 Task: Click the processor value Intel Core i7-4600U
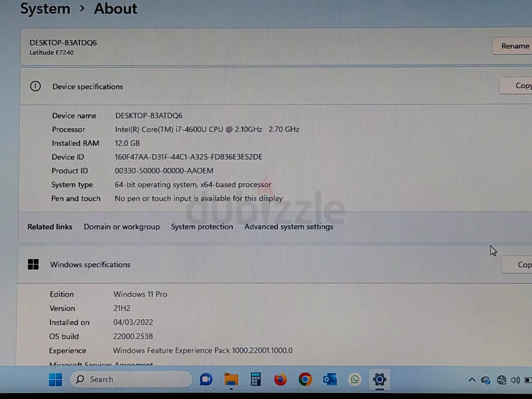click(207, 130)
